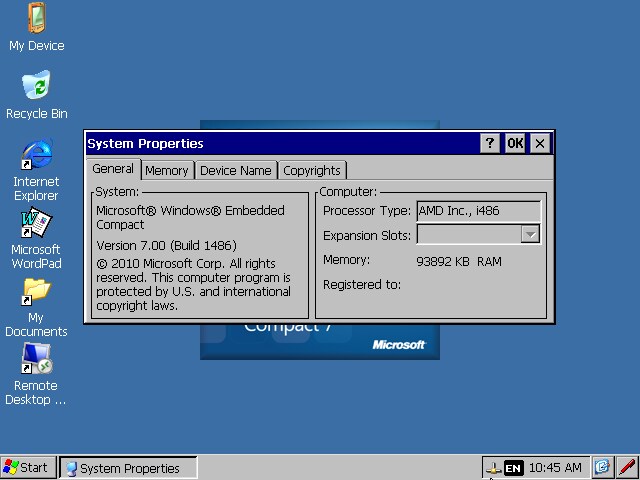Open the input panel pen icon

coord(626,468)
